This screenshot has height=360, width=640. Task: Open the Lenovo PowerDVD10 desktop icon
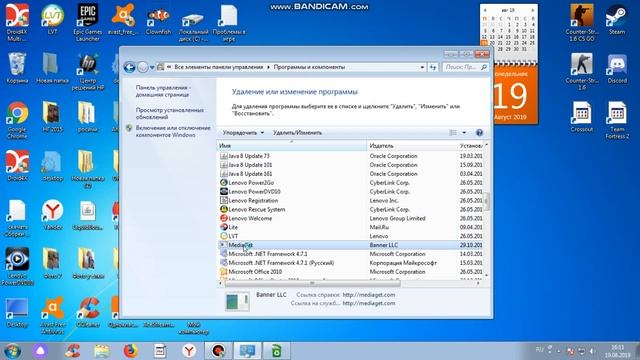pyautogui.click(x=17, y=267)
